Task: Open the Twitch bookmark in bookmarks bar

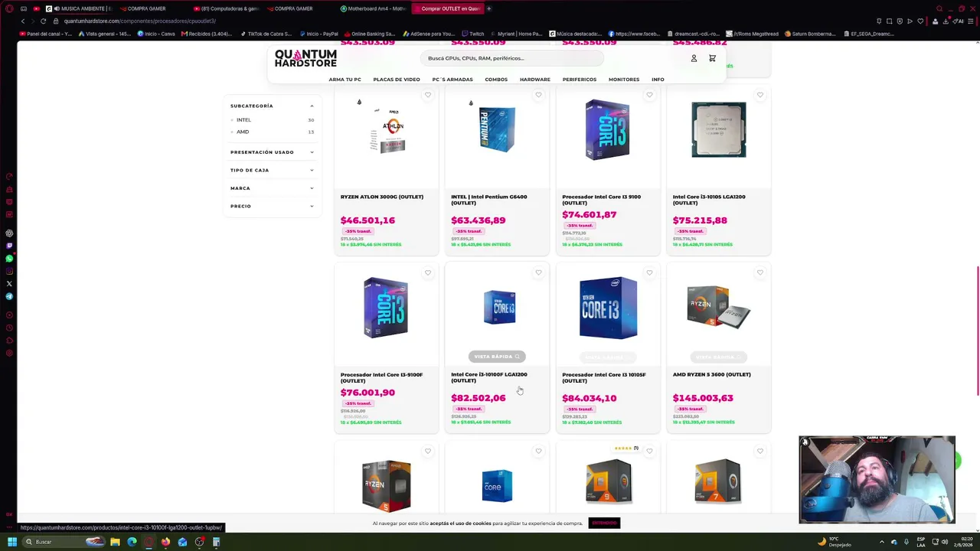Action: point(473,34)
